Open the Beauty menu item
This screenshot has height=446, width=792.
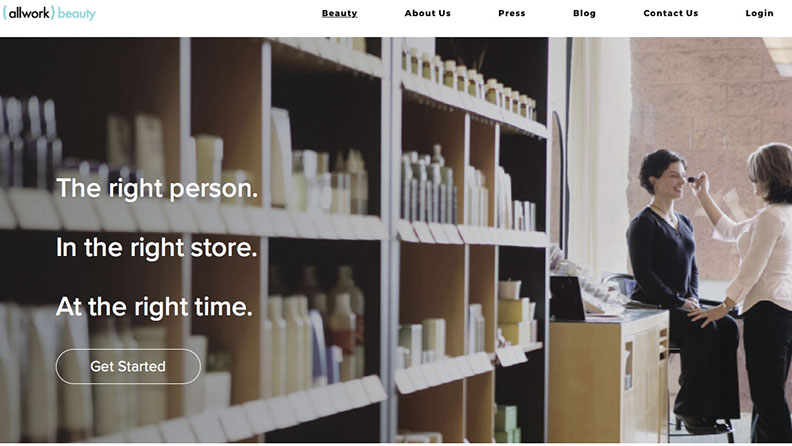(339, 13)
